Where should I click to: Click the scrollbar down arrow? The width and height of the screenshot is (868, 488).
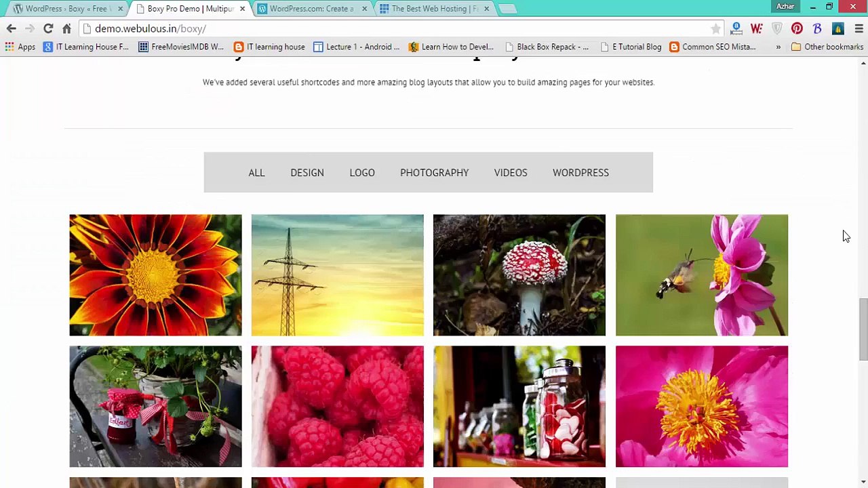pos(863,483)
